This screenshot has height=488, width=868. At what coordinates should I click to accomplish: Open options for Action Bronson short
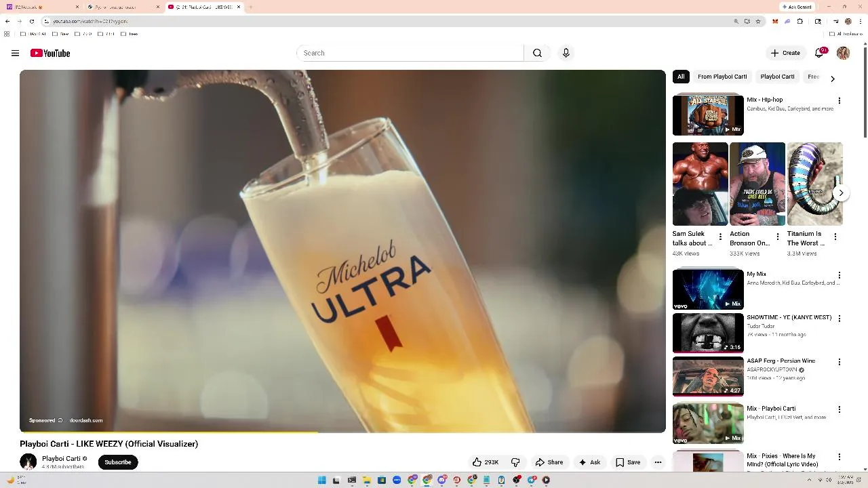(778, 237)
